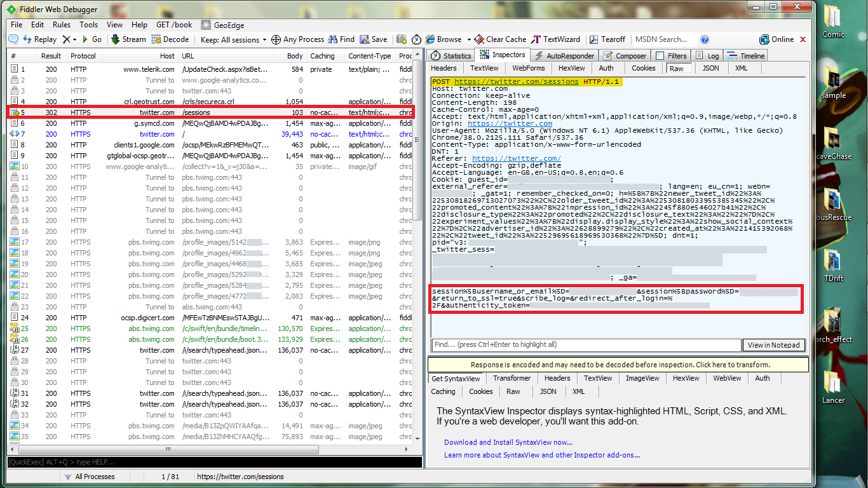868x488 pixels.
Task: Click the GeoEdge menu item
Action: (x=222, y=25)
